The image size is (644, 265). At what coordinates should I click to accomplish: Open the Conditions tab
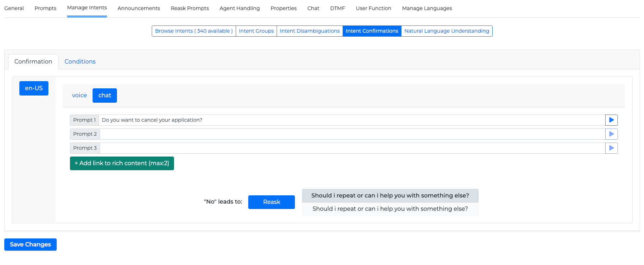(x=80, y=62)
